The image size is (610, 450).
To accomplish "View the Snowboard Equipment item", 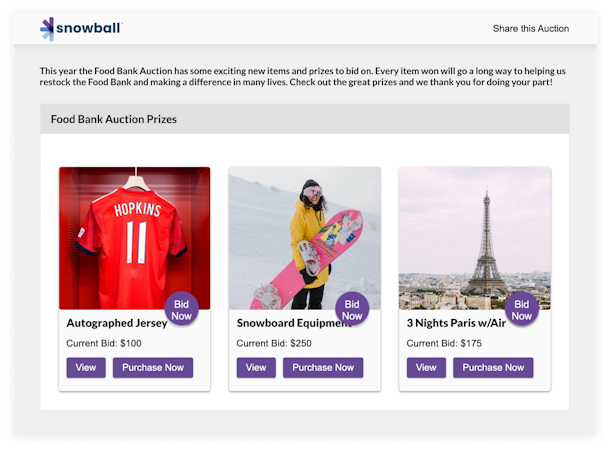I will tap(256, 367).
